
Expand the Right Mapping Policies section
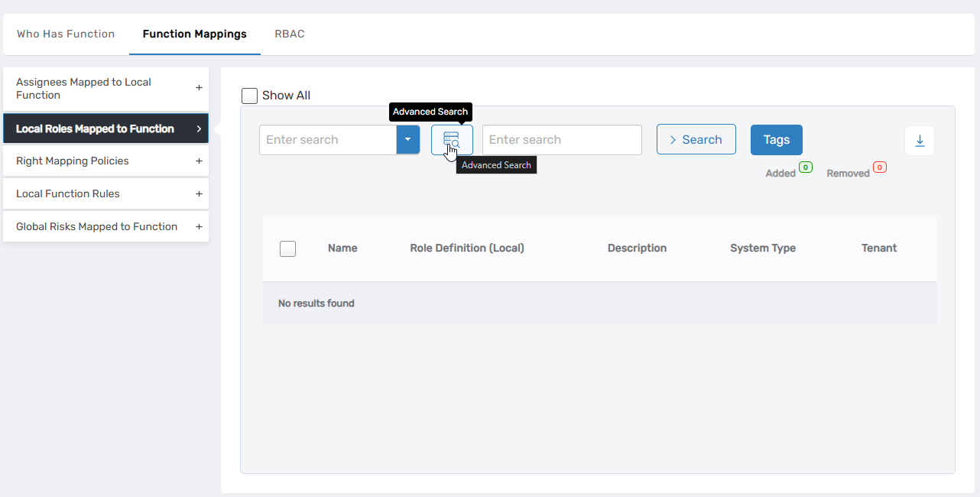(x=199, y=161)
